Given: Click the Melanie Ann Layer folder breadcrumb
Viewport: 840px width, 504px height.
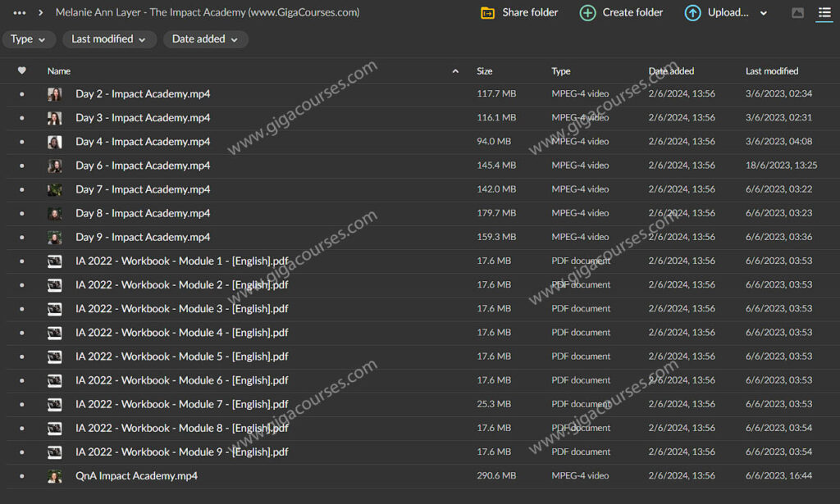Looking at the screenshot, I should click(x=207, y=13).
